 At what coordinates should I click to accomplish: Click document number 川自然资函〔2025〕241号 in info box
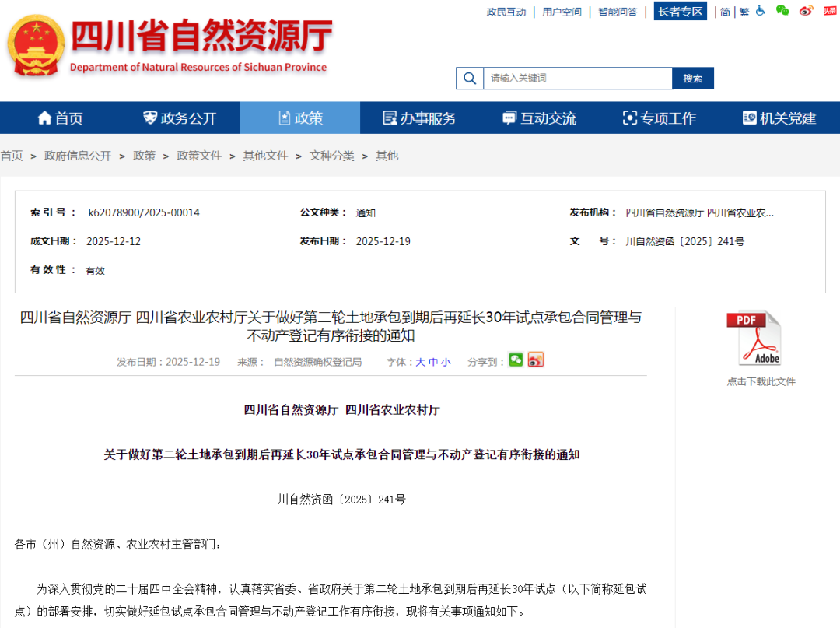(685, 242)
